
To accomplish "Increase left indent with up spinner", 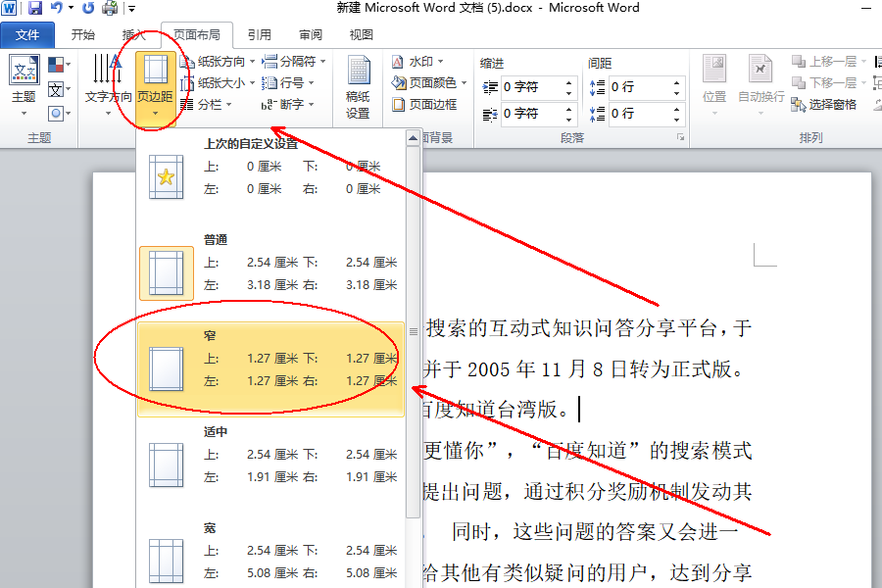I will [x=569, y=82].
